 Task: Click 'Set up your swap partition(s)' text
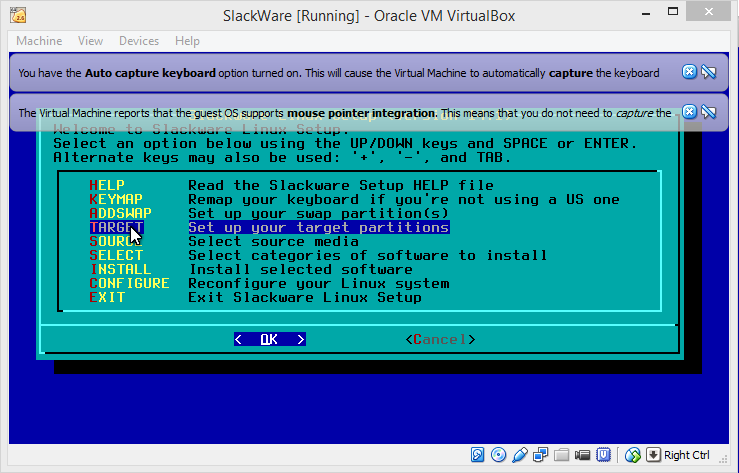[x=319, y=213]
